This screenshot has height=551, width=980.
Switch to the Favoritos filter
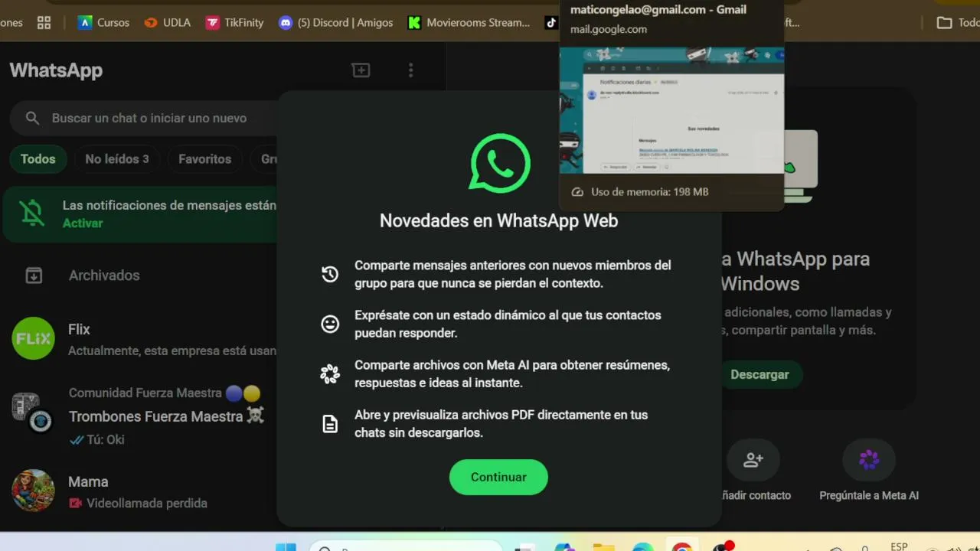(x=204, y=159)
